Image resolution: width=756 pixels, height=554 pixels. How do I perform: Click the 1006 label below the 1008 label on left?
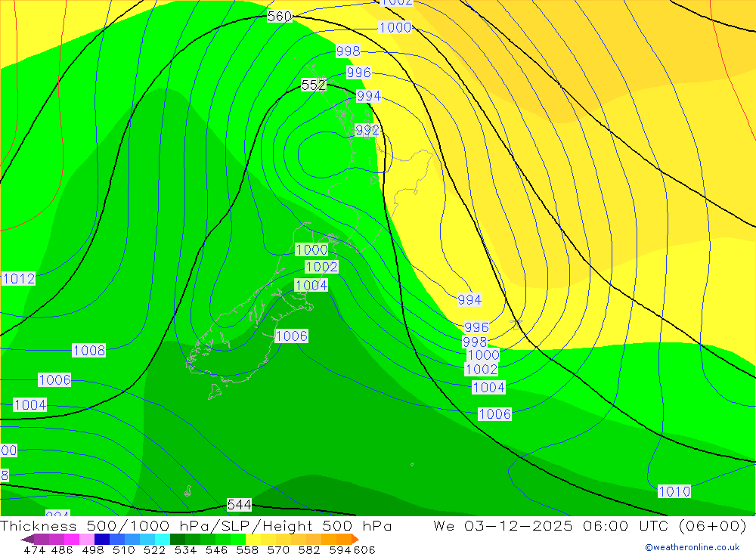[x=54, y=380]
